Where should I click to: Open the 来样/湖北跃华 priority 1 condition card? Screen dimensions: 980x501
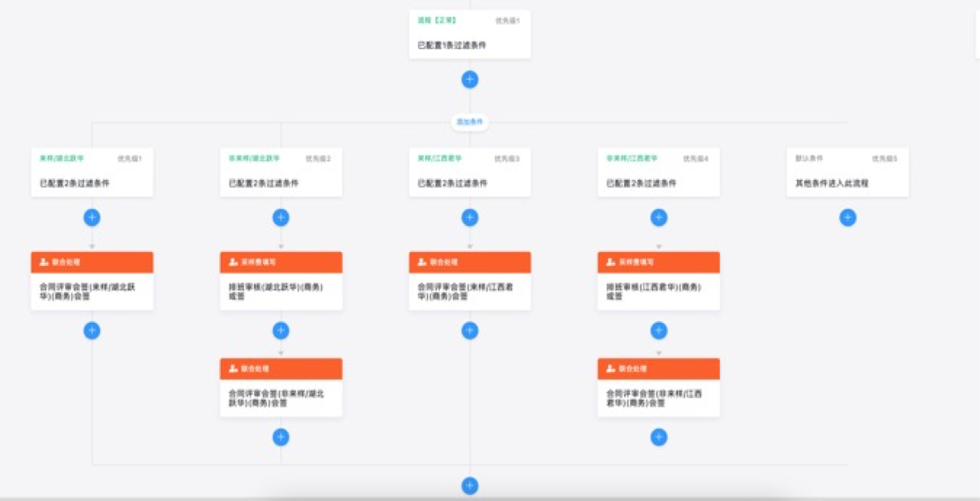click(92, 172)
